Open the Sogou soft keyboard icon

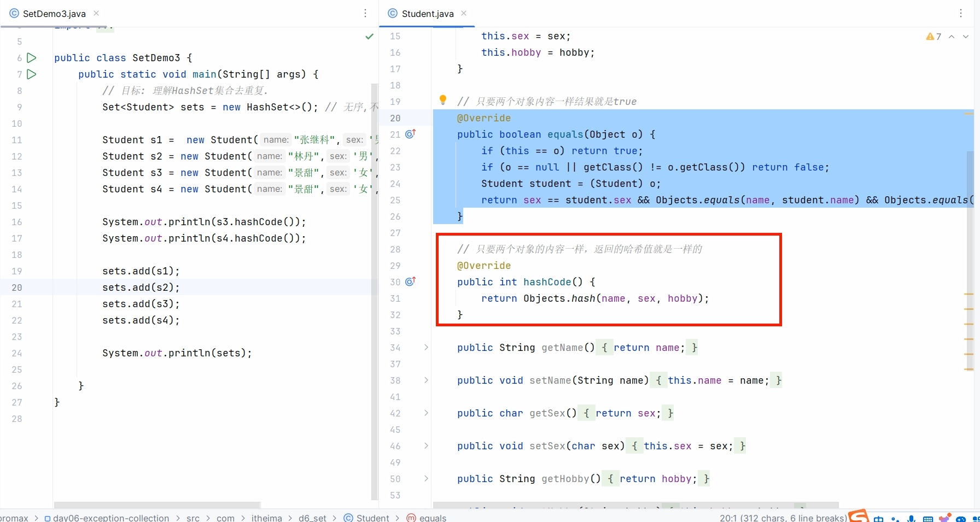(928, 518)
